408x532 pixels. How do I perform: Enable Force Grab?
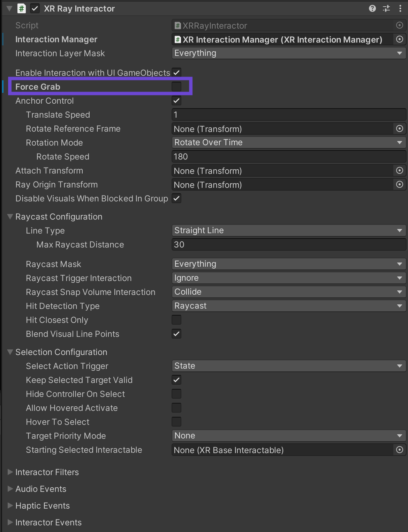[176, 86]
